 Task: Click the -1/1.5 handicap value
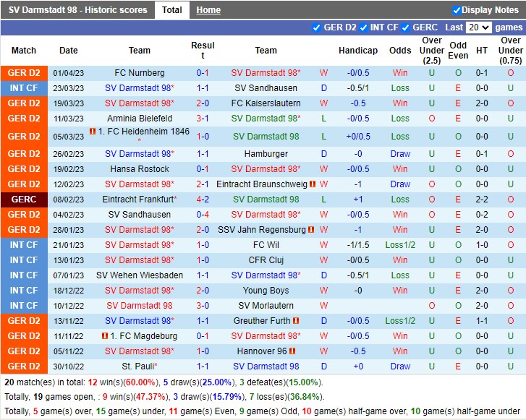click(358, 245)
